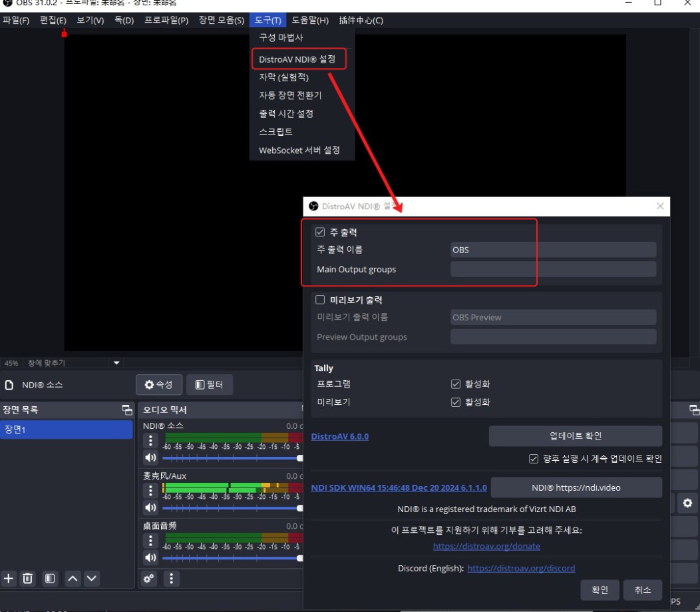The width and height of the screenshot is (700, 612).
Task: Open the distroav.org/donate link
Action: [x=486, y=546]
